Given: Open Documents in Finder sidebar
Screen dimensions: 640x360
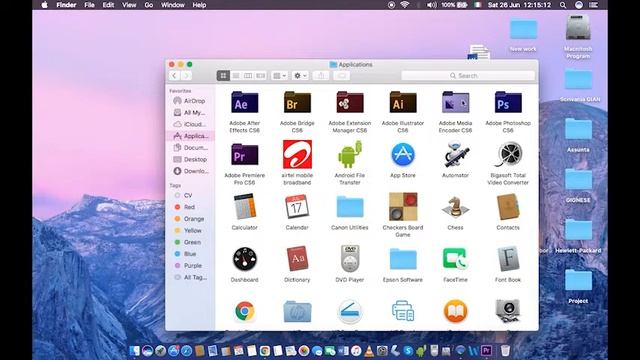Looking at the screenshot, I should (191, 147).
